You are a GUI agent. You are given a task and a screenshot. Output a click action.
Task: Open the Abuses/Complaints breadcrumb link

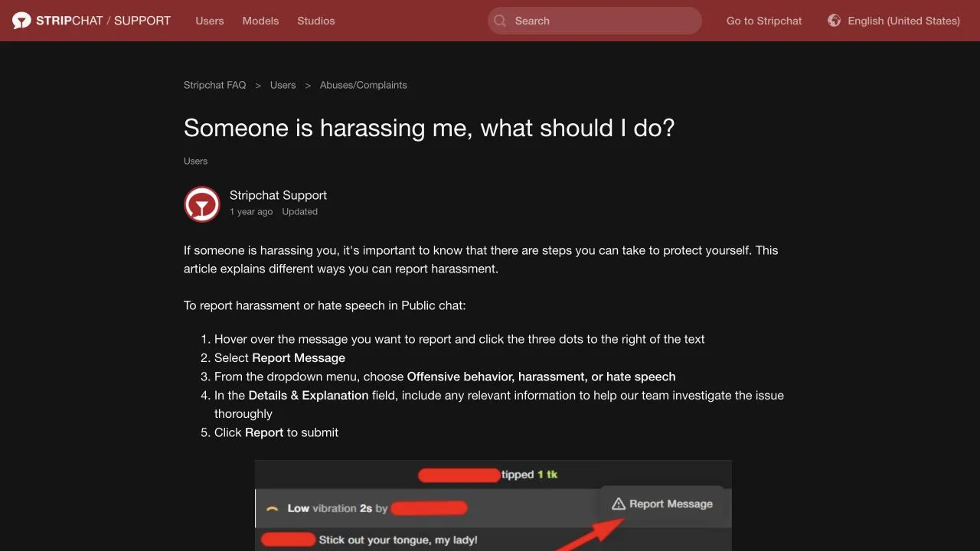(x=364, y=85)
